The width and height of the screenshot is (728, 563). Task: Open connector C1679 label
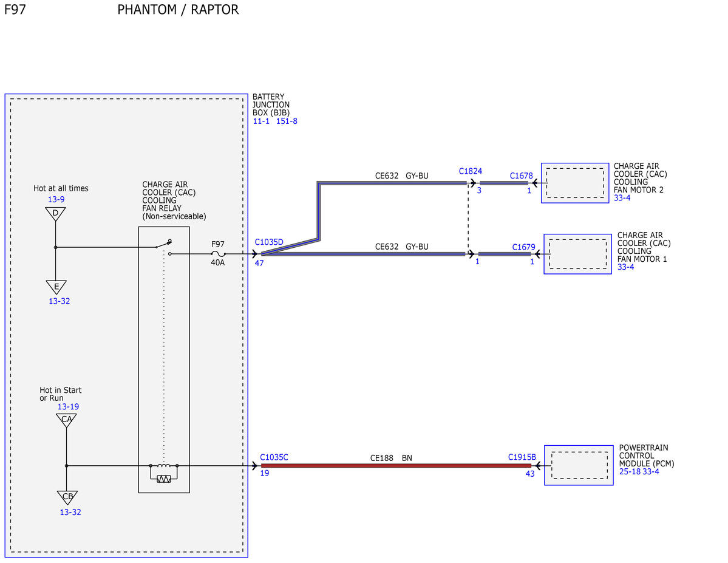524,247
